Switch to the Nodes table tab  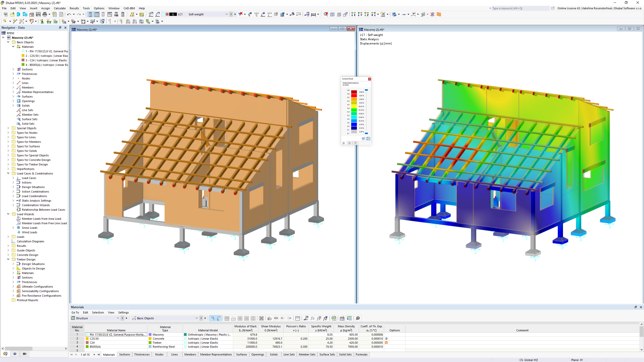(159, 354)
